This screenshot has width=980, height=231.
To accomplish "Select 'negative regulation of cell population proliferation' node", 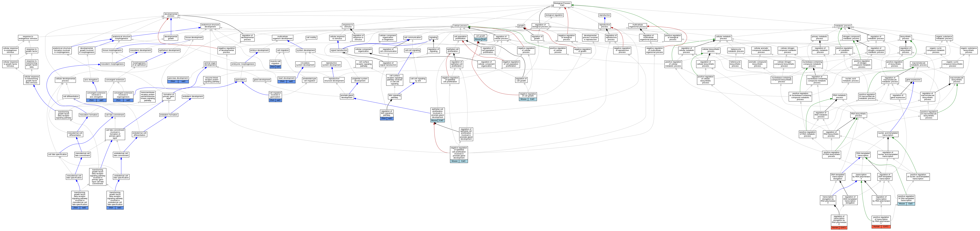I will pos(511,64).
